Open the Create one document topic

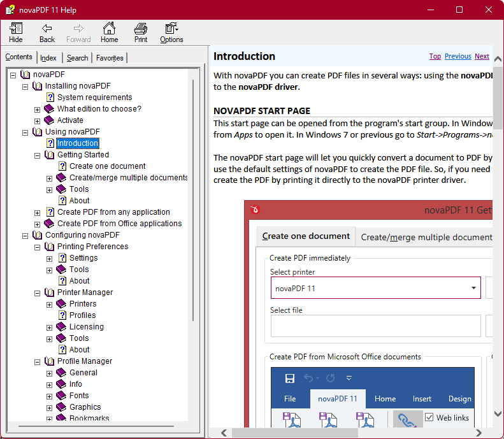pos(107,166)
